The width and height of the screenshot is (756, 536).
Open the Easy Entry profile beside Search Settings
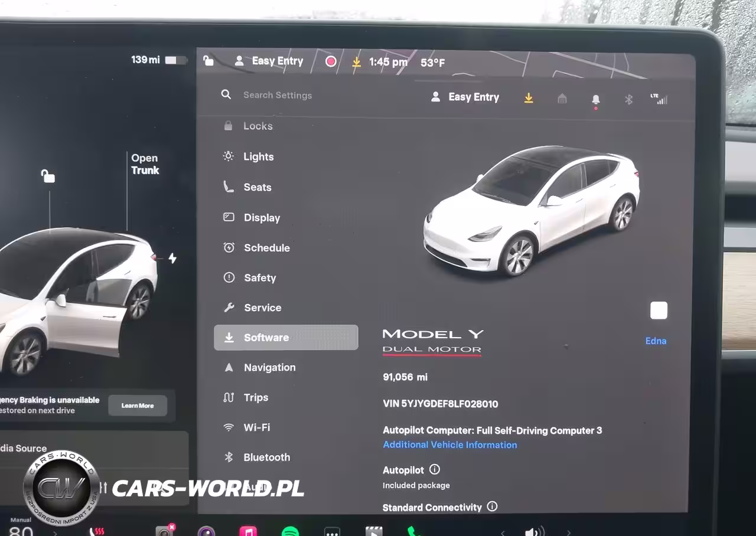(465, 97)
